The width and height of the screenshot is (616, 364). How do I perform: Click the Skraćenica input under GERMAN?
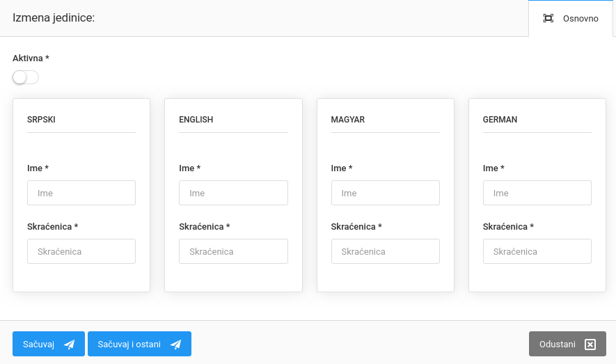537,251
